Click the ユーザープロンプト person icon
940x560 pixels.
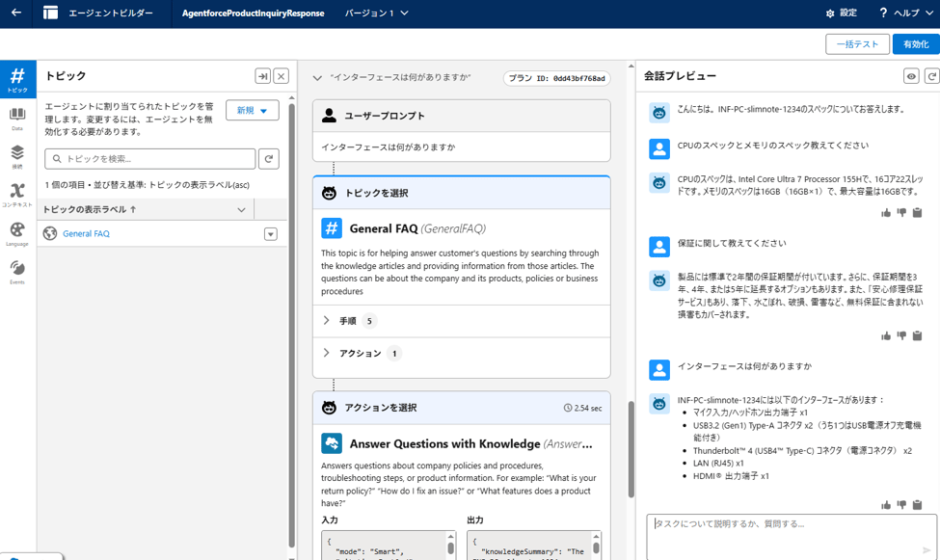point(329,116)
